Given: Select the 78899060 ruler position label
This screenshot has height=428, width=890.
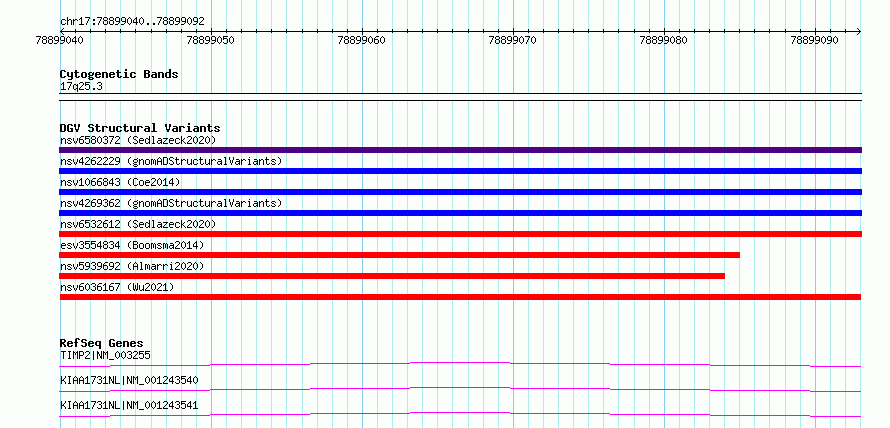Looking at the screenshot, I should pos(362,40).
